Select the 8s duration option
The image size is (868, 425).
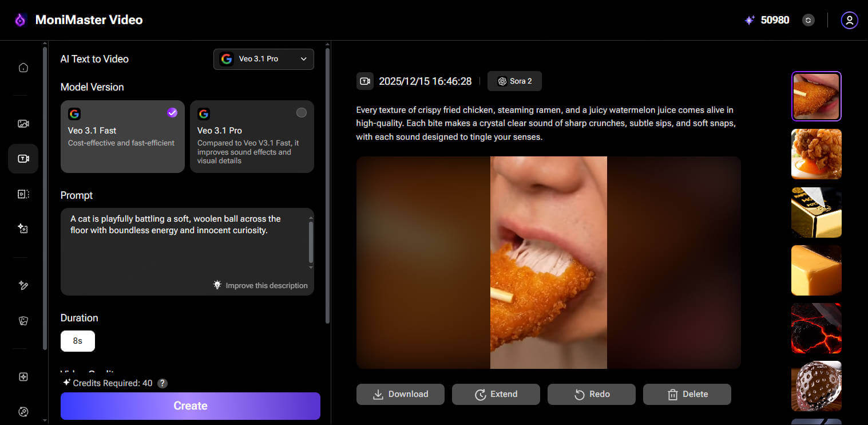click(77, 341)
